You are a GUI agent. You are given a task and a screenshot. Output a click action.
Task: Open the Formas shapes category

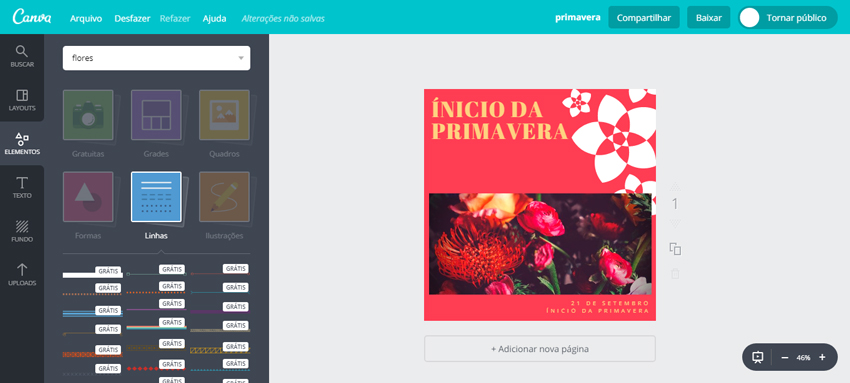tap(88, 197)
